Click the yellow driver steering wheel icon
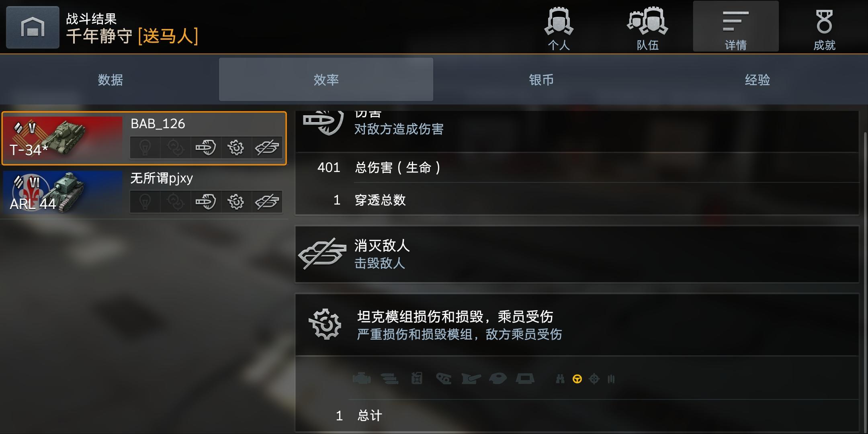868x434 pixels. pos(577,379)
